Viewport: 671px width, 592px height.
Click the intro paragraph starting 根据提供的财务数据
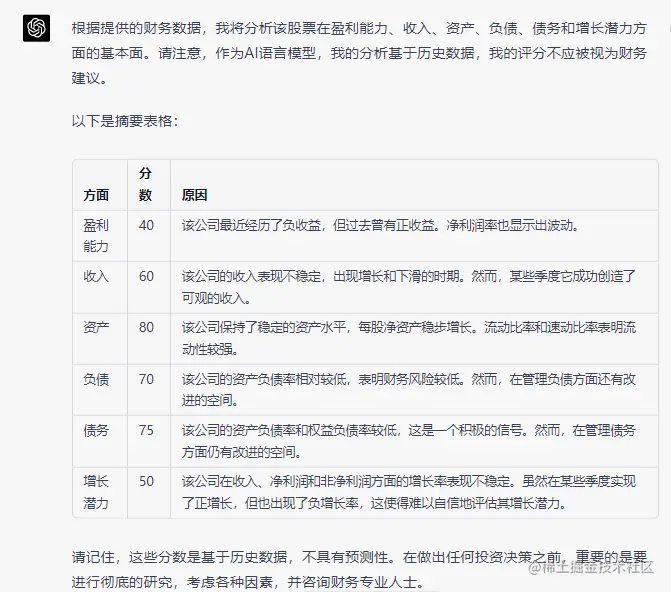click(359, 53)
